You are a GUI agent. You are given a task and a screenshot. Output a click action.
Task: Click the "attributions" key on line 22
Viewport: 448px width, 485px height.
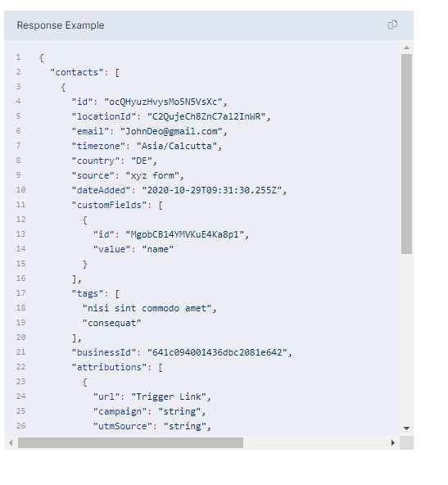(109, 367)
